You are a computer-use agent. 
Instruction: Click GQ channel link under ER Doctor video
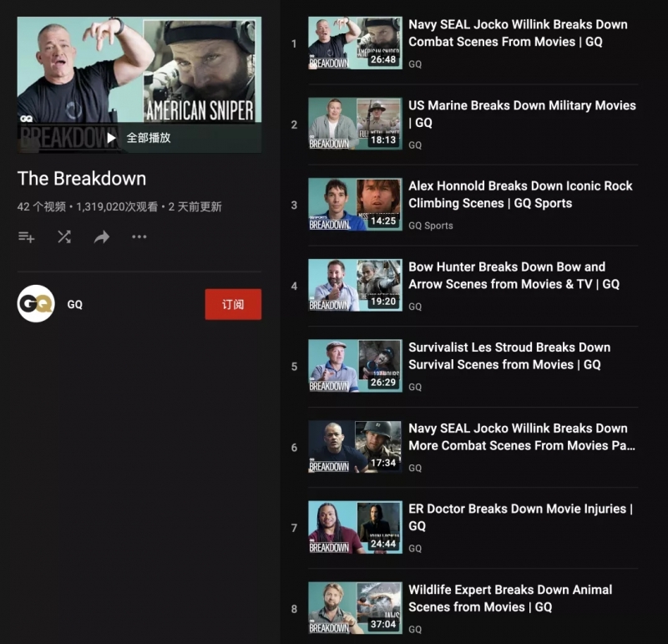[415, 549]
